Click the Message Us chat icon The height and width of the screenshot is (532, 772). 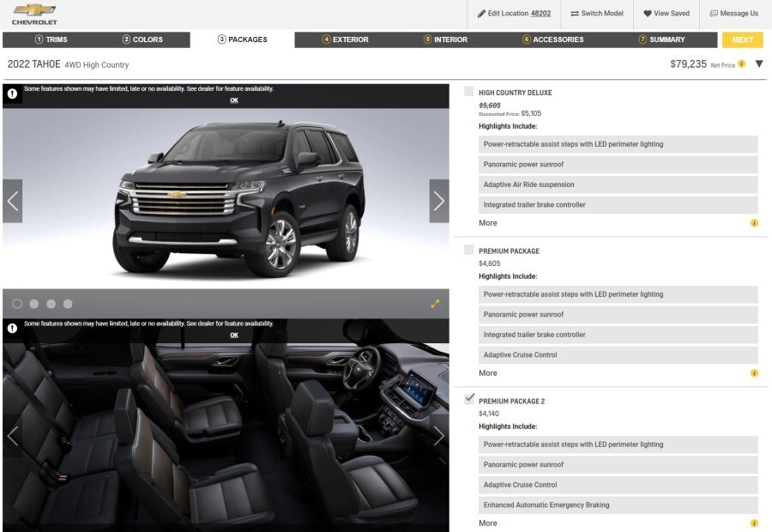(x=714, y=14)
